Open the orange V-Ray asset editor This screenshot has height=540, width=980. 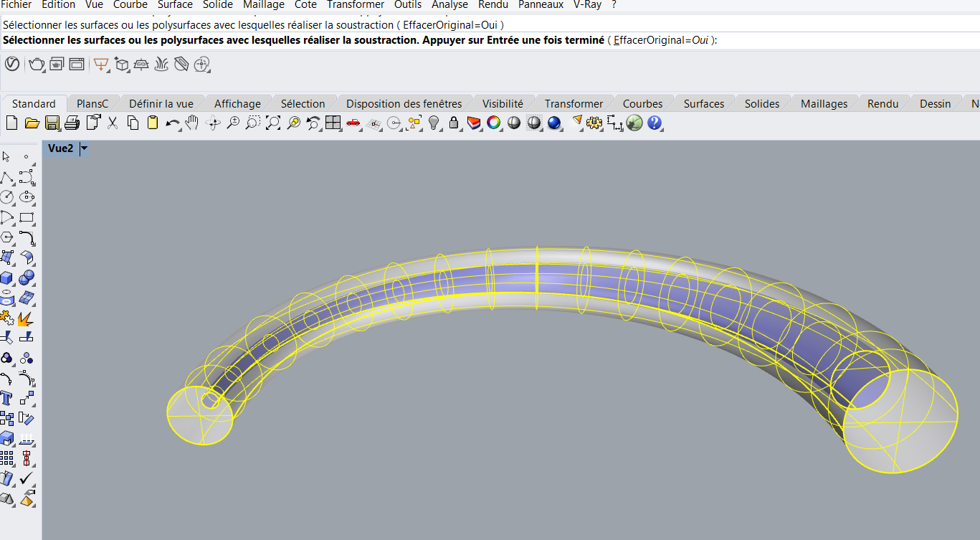(101, 64)
